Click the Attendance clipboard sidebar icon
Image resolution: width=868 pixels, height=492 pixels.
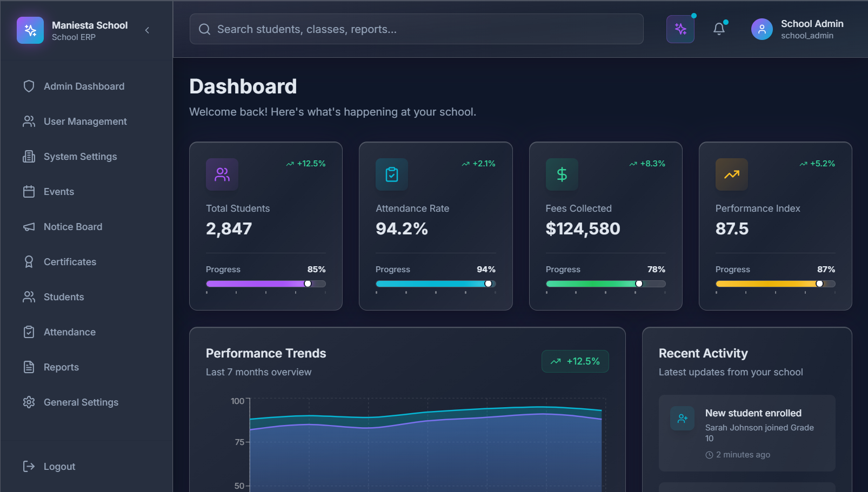pos(29,332)
